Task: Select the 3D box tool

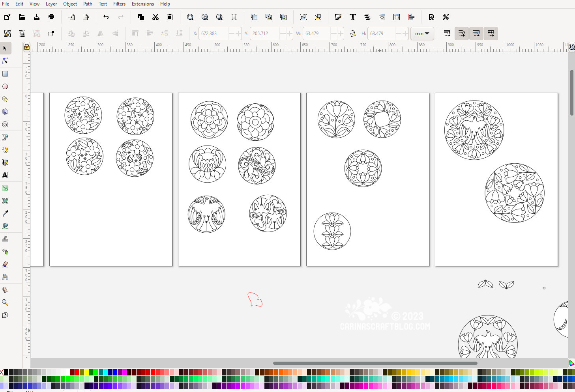Action: tap(5, 112)
